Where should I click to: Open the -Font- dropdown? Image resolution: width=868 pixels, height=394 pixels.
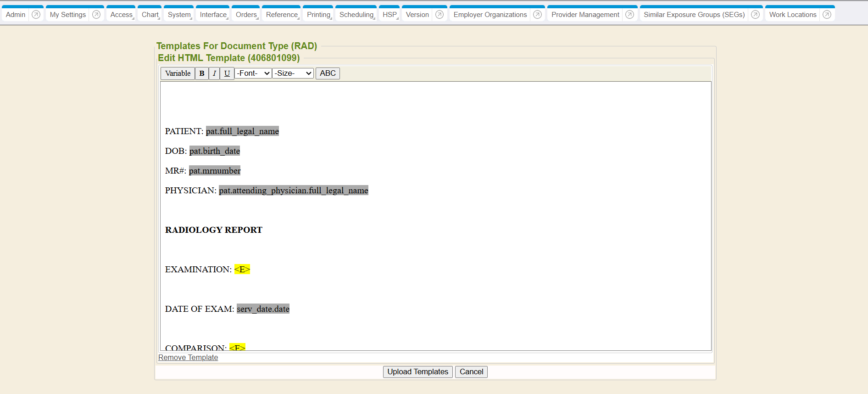pyautogui.click(x=253, y=73)
